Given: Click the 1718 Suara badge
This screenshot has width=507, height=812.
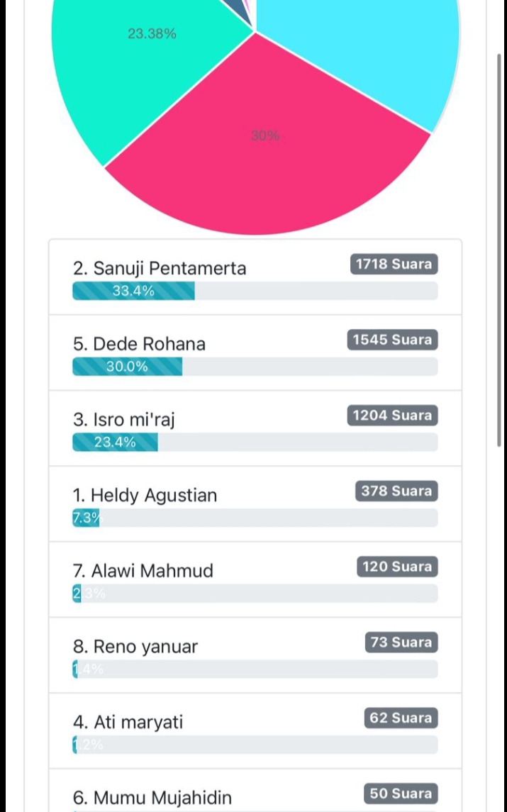Looking at the screenshot, I should click(x=394, y=265).
